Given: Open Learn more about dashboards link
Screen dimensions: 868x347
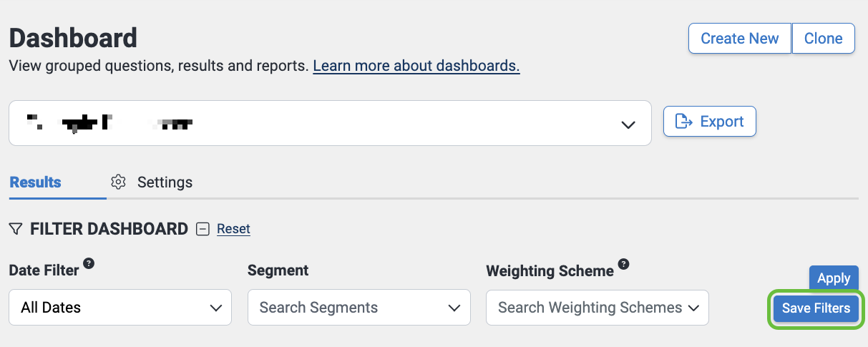Looking at the screenshot, I should pos(416,67).
